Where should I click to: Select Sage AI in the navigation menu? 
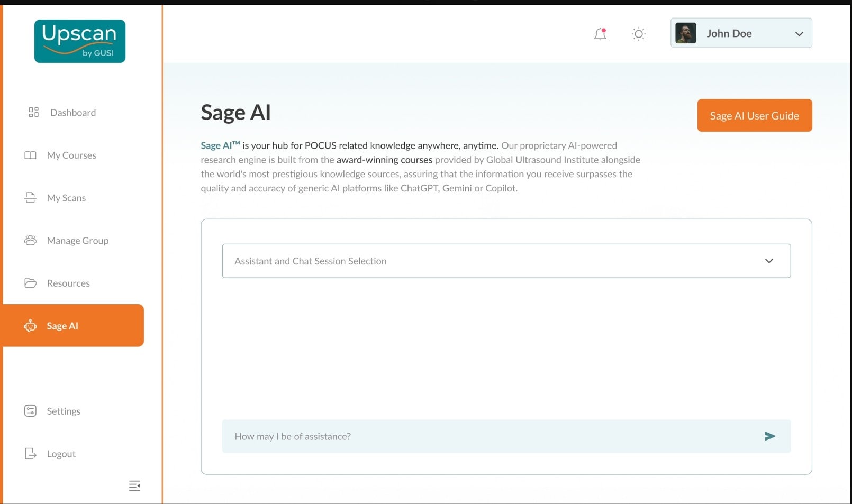coord(61,326)
